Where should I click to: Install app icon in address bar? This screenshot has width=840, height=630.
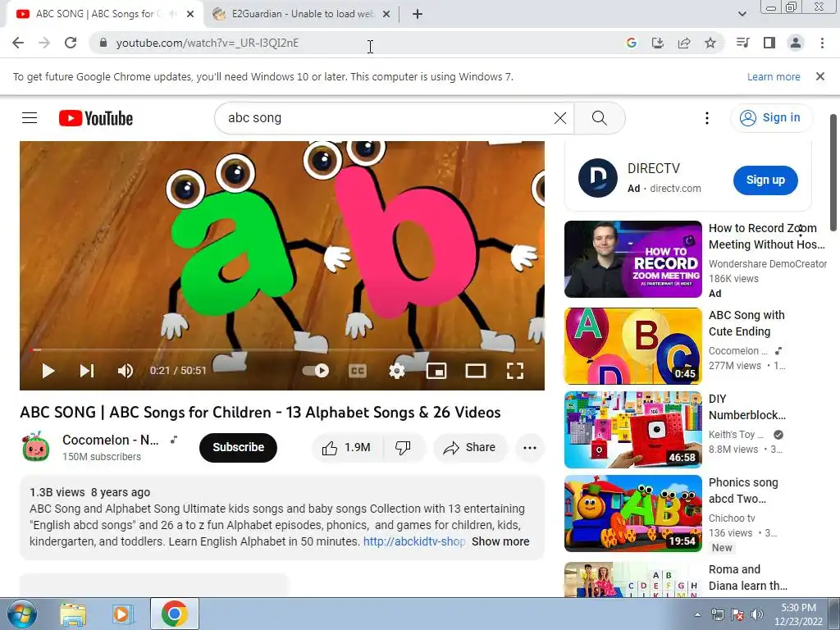click(657, 43)
